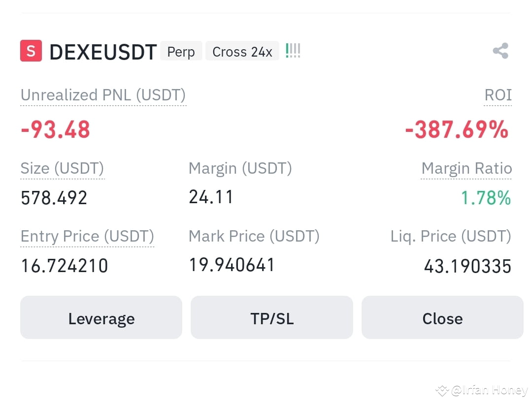Viewport: 532px width, 401px height.
Task: Close the DEXEUSDT position
Action: point(442,317)
